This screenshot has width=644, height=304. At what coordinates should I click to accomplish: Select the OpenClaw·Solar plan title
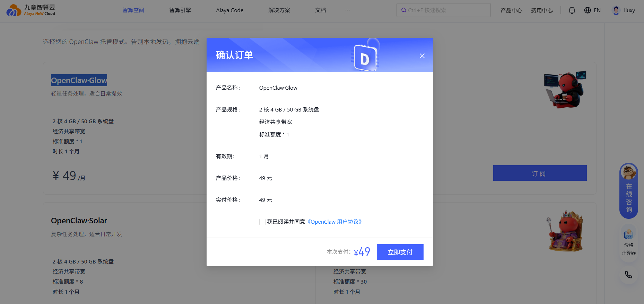pyautogui.click(x=79, y=221)
